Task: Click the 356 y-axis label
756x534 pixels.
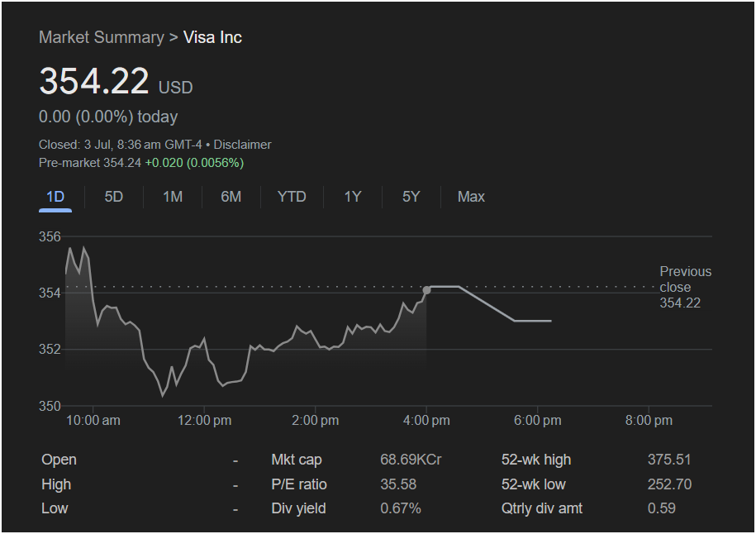Action: coord(50,237)
